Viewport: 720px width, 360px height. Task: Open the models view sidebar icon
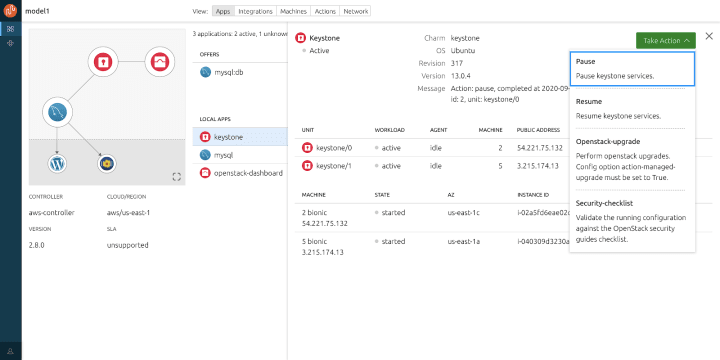[x=11, y=29]
